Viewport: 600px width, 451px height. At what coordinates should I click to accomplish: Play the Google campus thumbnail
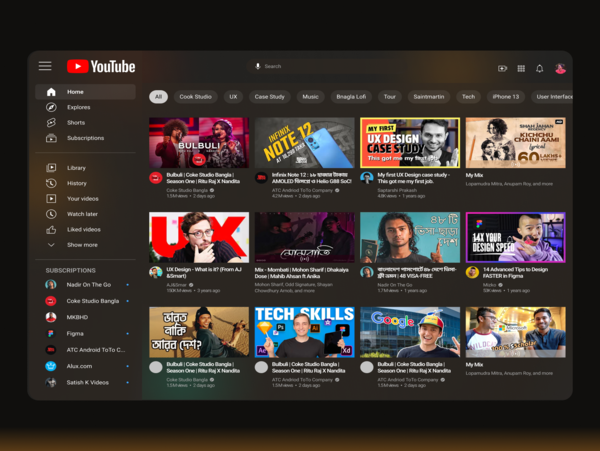click(410, 332)
